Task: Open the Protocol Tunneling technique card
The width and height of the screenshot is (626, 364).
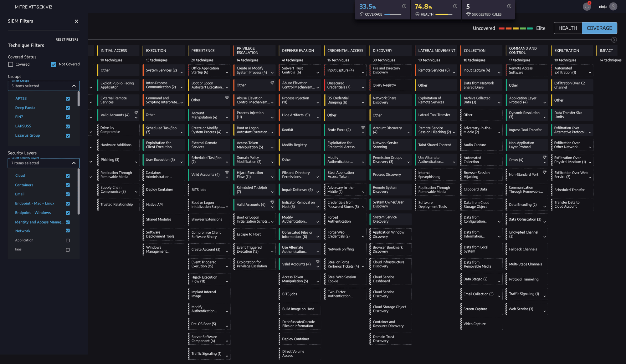Action: [526, 279]
